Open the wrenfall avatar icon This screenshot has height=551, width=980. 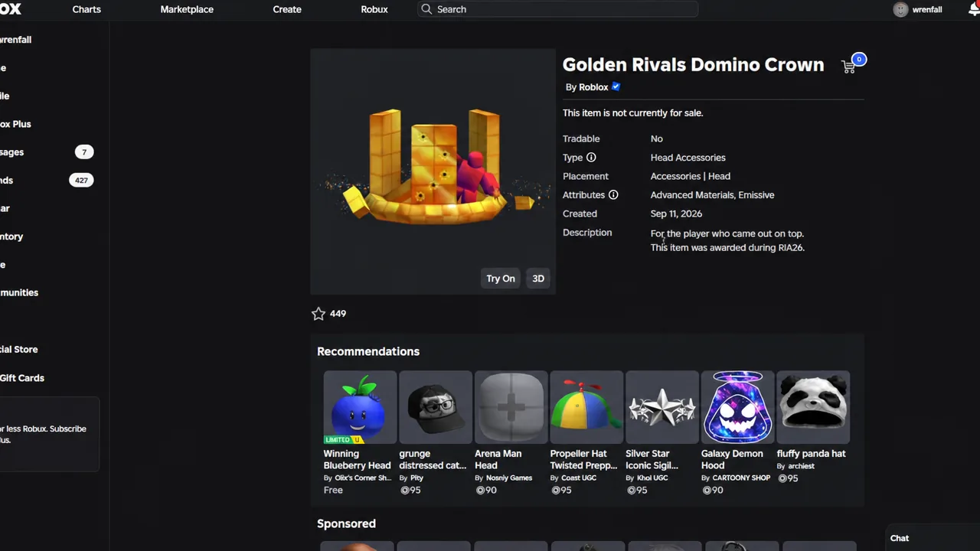click(900, 10)
